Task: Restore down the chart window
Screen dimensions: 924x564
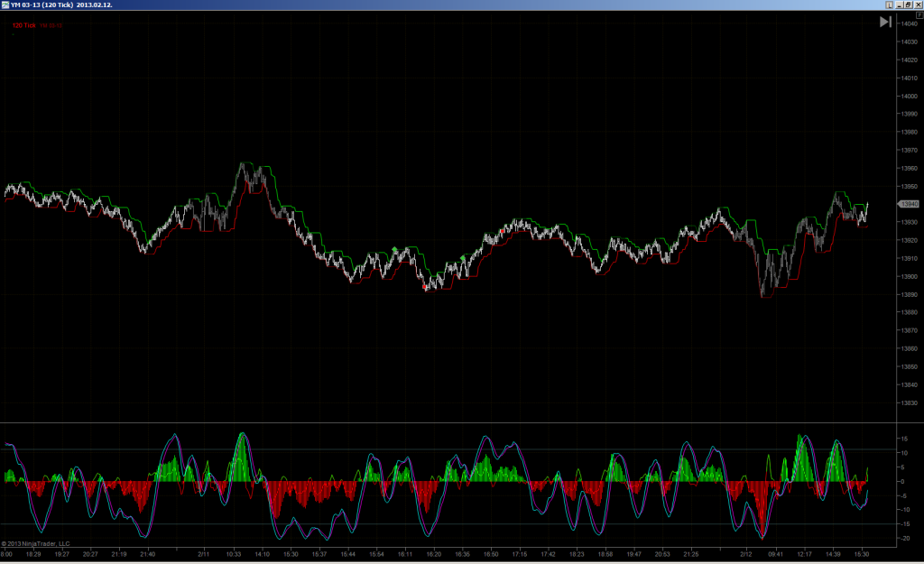Action: coord(908,5)
